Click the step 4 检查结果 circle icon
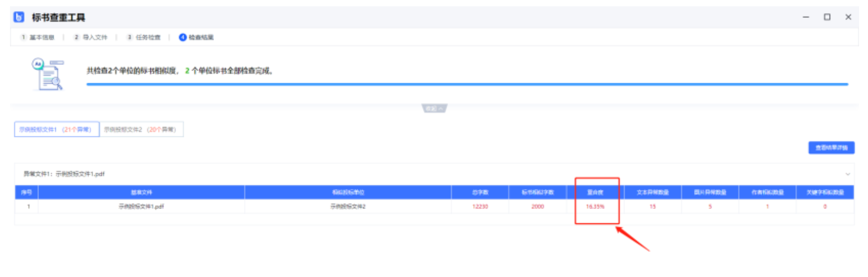Viewport: 868px width, 277px height. (x=183, y=37)
